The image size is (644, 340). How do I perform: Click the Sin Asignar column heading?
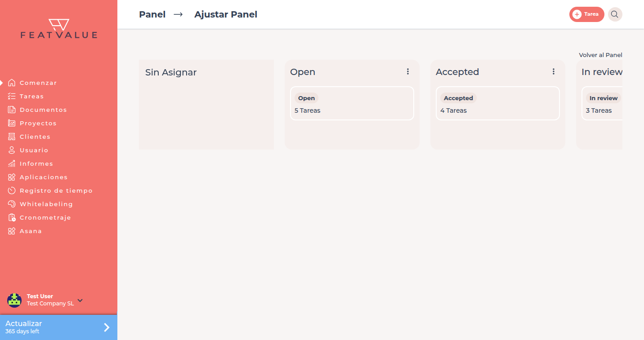click(x=171, y=72)
